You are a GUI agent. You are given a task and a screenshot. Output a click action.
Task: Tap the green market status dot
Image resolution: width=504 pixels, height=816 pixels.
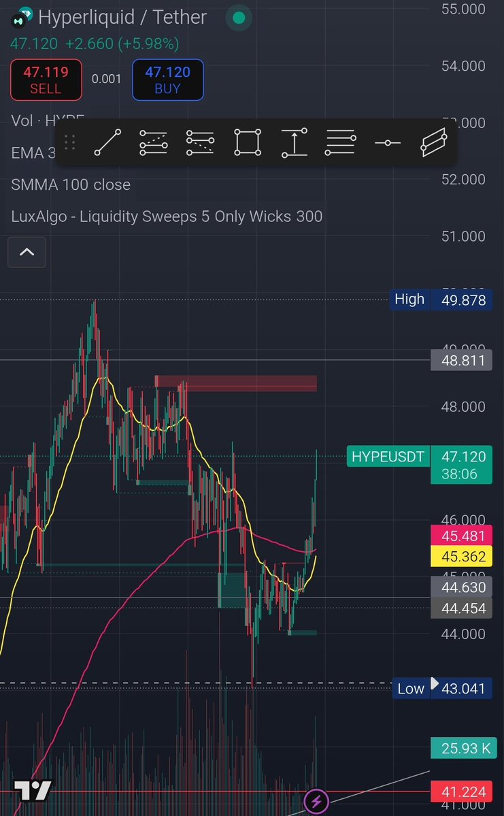(x=239, y=18)
